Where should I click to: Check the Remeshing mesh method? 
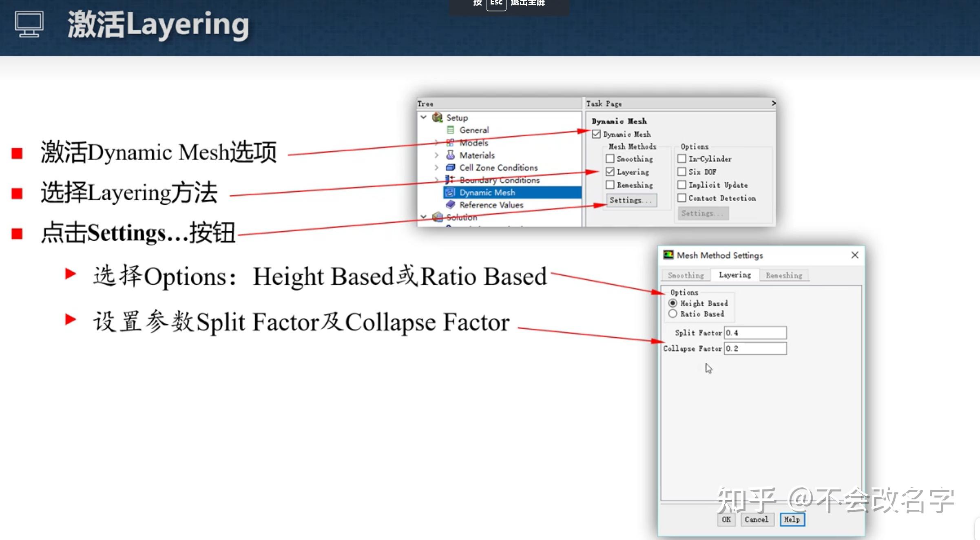point(610,185)
